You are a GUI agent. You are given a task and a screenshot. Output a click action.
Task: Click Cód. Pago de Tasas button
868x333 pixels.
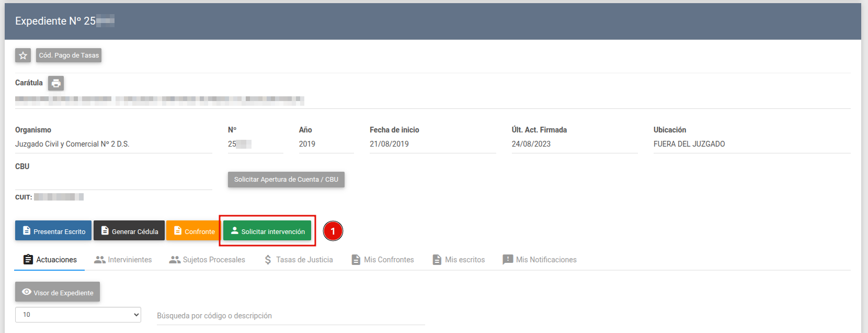pos(68,56)
